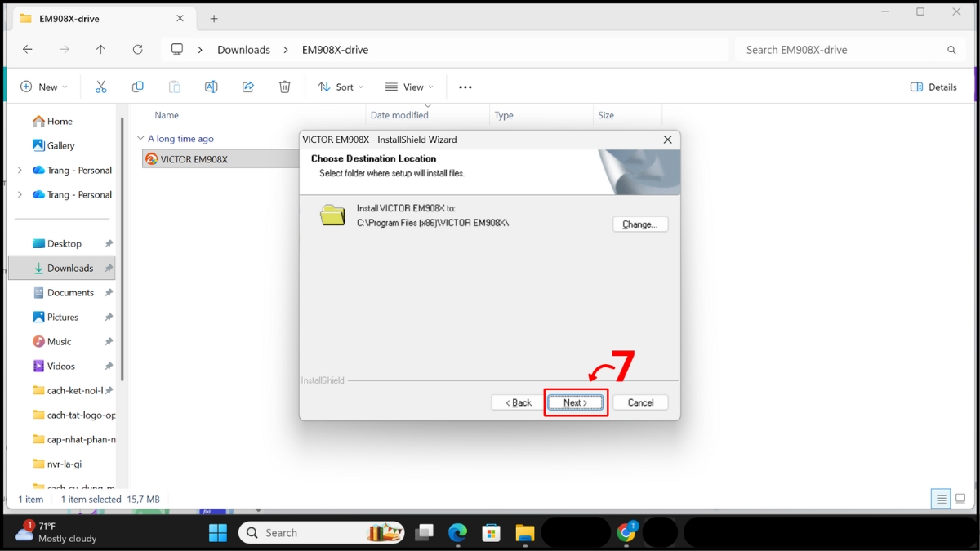This screenshot has width=980, height=551.
Task: Click the This PC monitor icon in address bar
Action: pos(177,50)
